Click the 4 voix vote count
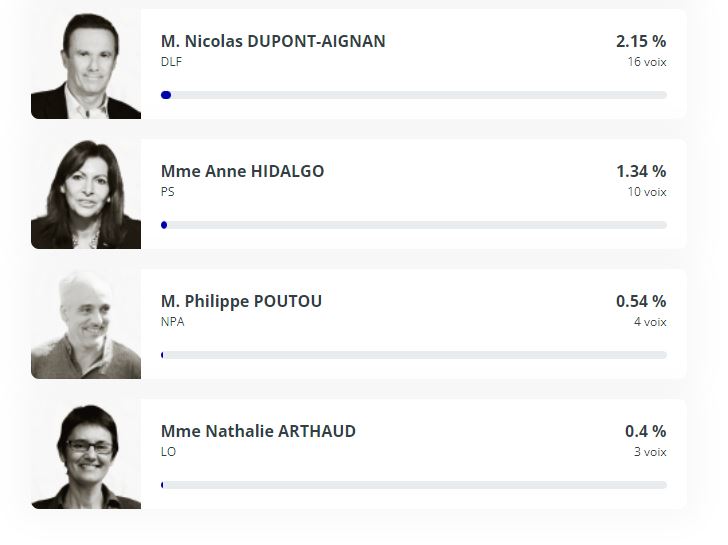Screen dimensions: 728x545 click(650, 322)
